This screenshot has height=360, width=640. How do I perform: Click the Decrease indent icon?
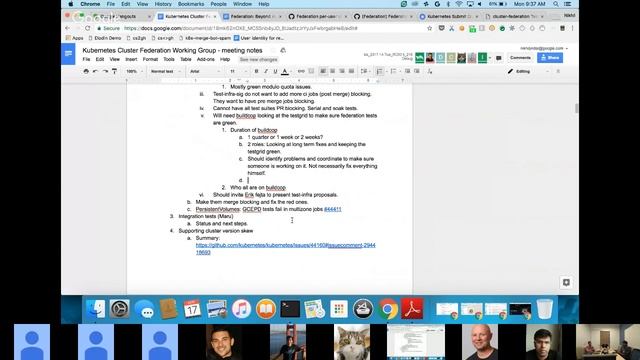pos(407,71)
